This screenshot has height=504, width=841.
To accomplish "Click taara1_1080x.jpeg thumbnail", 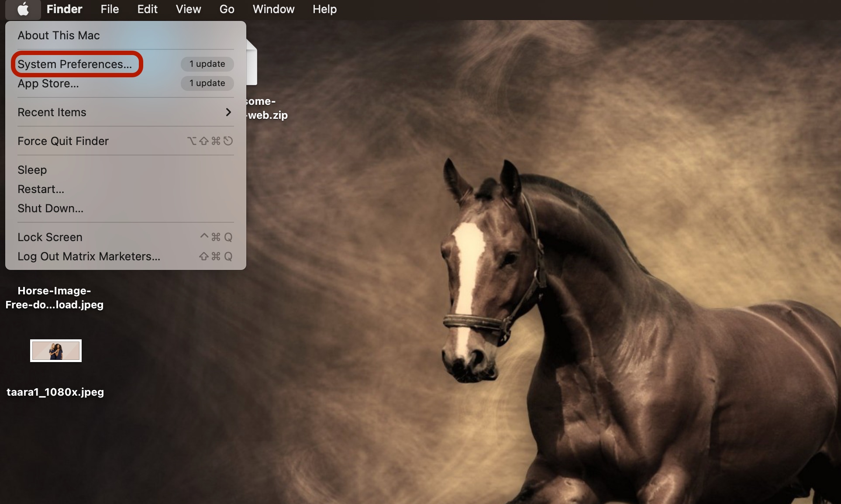I will coord(55,350).
